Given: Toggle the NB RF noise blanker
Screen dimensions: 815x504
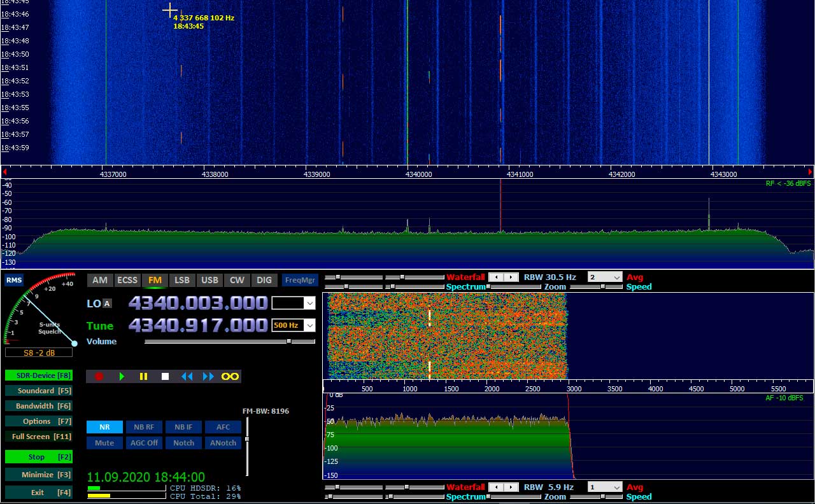Looking at the screenshot, I should pos(144,427).
